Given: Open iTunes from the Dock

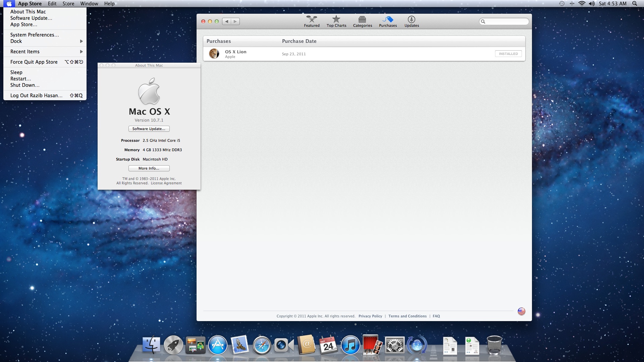Looking at the screenshot, I should [350, 345].
